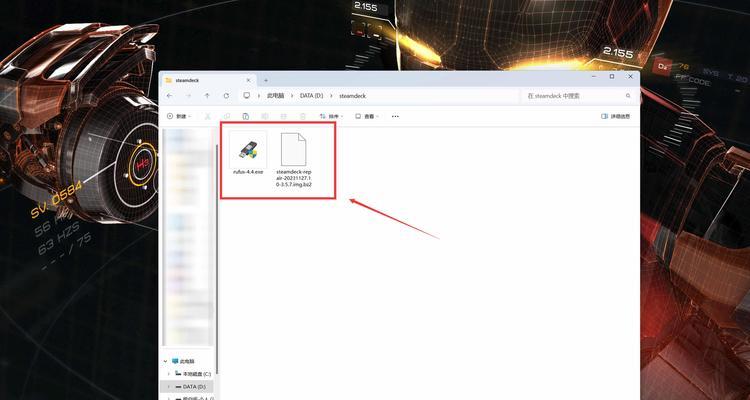Click the Cut scissors icon

[x=208, y=116]
